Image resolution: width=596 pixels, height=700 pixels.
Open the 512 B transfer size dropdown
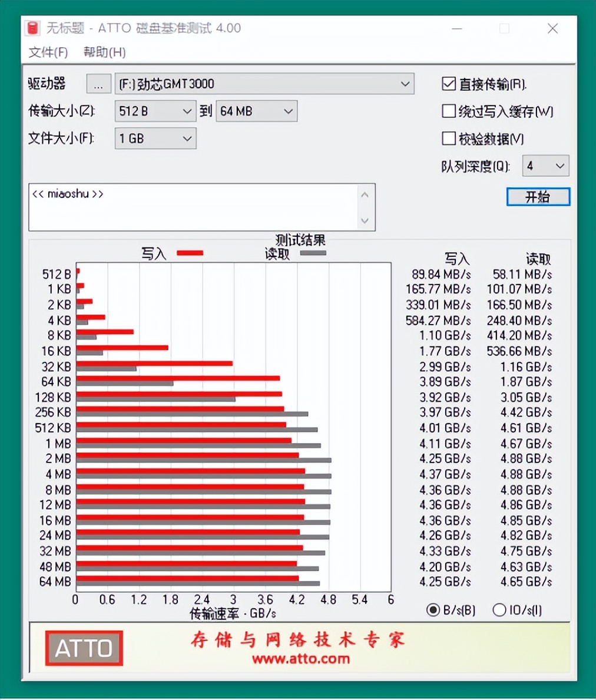[x=187, y=111]
